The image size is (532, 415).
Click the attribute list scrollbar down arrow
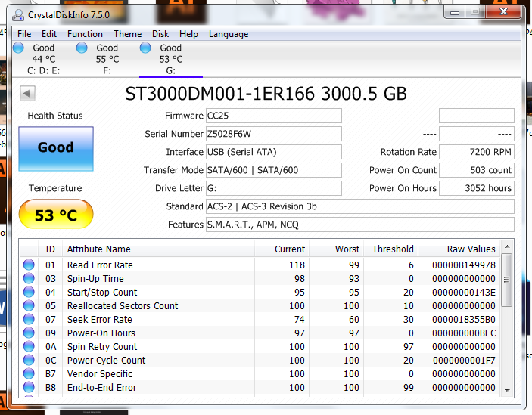507,389
